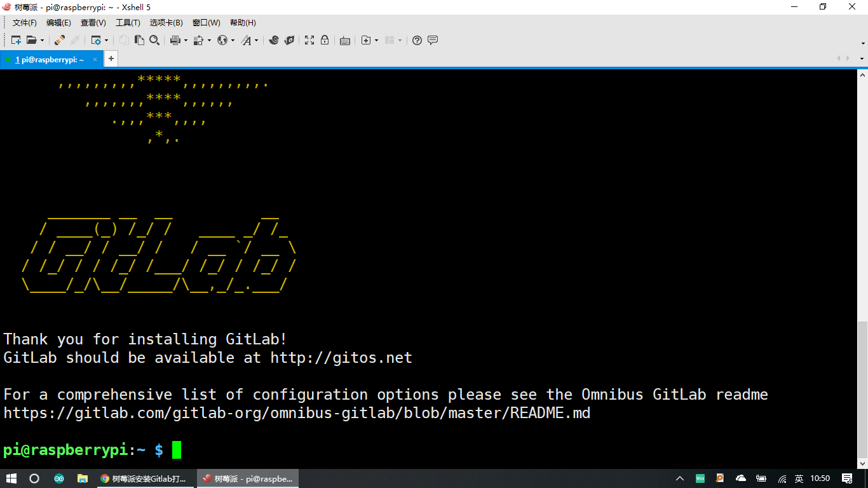Click the Print icon in toolbar
Screen dimensions: 868x488
pos(175,40)
